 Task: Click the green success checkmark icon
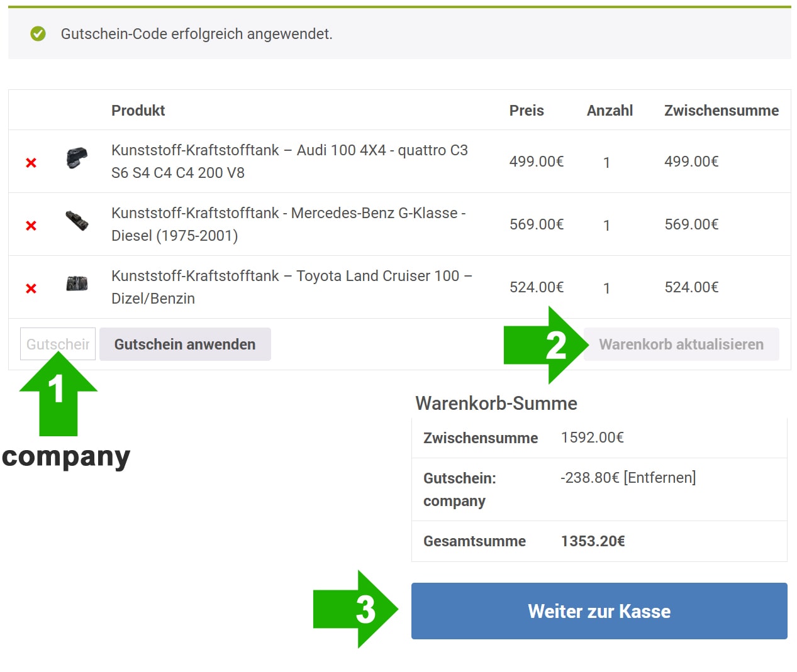point(38,33)
